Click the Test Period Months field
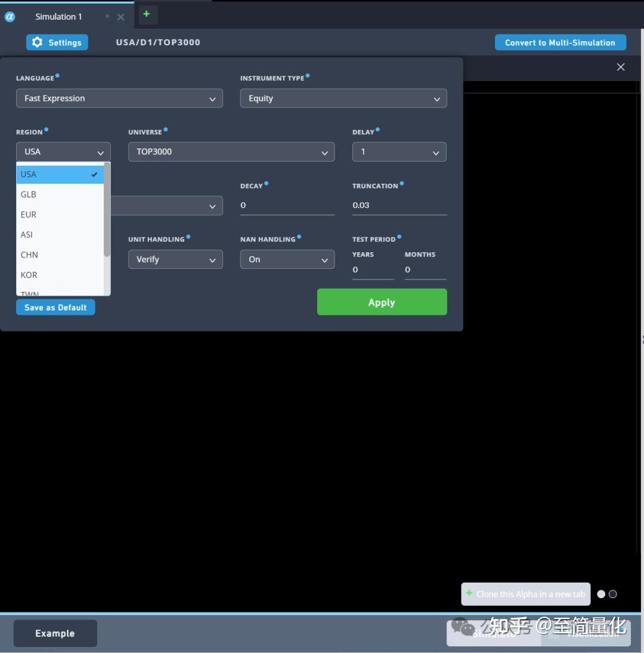This screenshot has width=644, height=653. pos(425,270)
